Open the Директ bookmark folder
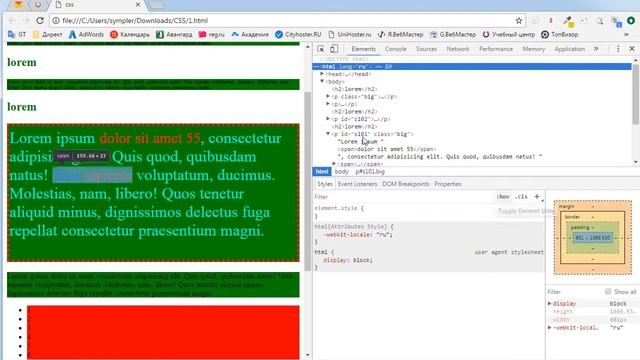 pyautogui.click(x=47, y=35)
